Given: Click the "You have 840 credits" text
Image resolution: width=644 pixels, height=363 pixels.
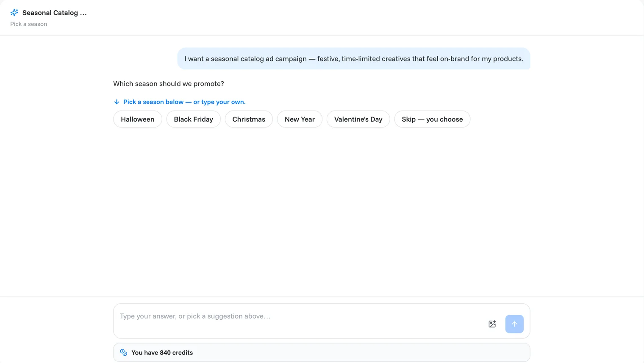Looking at the screenshot, I should coord(162,352).
